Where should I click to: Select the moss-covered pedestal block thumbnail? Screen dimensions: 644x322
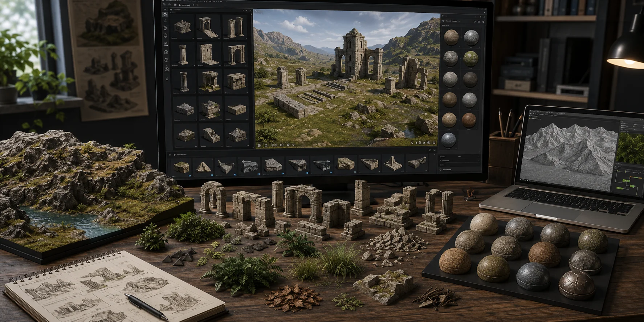coord(211,109)
